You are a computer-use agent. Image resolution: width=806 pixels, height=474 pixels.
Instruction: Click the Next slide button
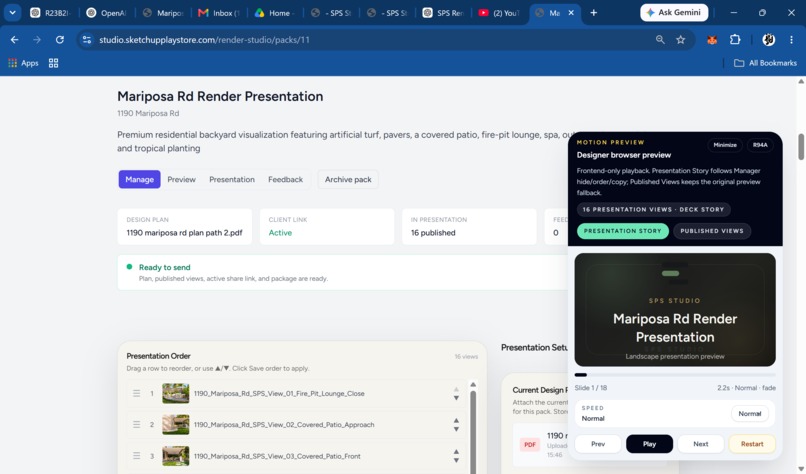coord(701,444)
